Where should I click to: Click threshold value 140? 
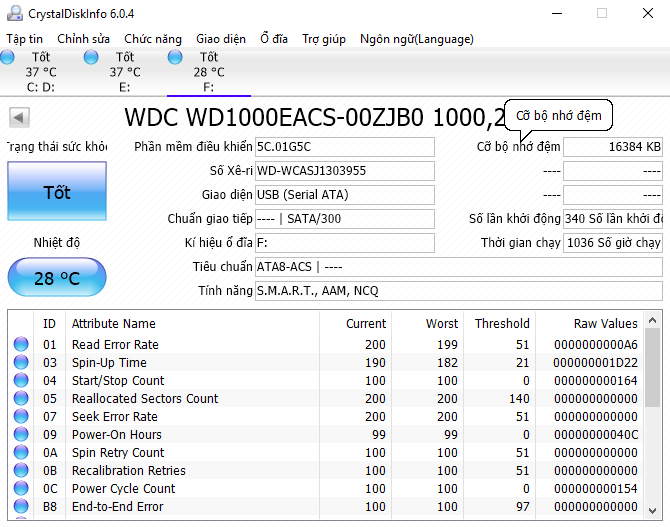(519, 398)
